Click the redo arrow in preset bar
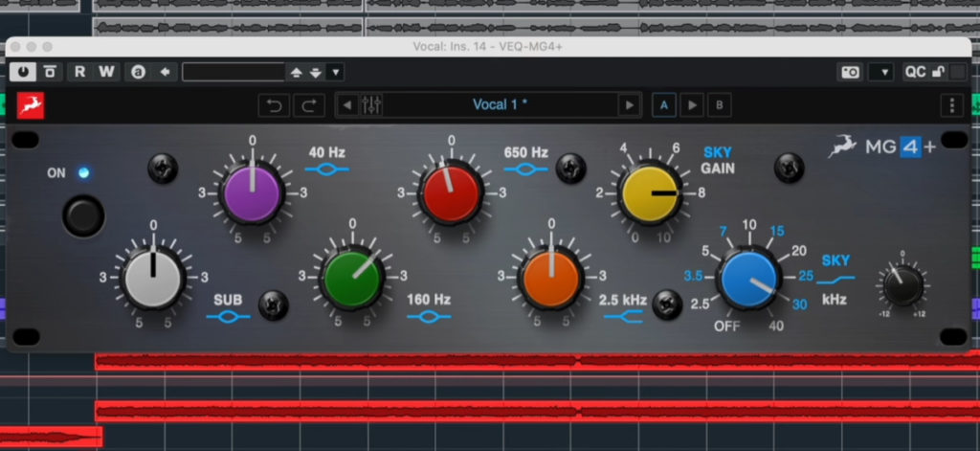Image resolution: width=980 pixels, height=451 pixels. pos(309,104)
